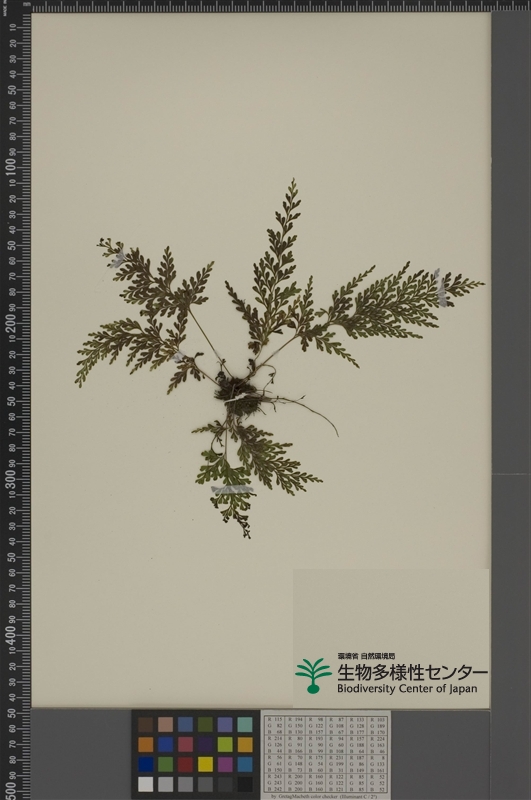Select the black swatch in the bottom row
Image resolution: width=531 pixels, height=800 pixels.
pos(245,784)
